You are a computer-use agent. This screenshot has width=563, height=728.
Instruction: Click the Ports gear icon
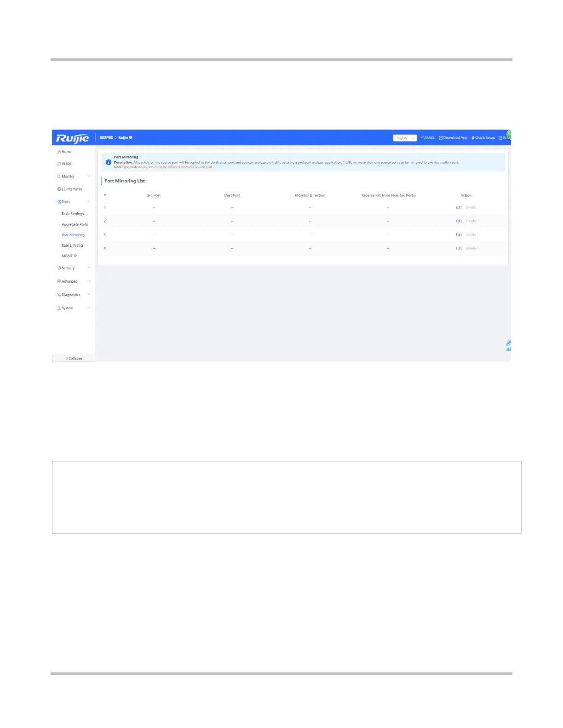pyautogui.click(x=59, y=202)
